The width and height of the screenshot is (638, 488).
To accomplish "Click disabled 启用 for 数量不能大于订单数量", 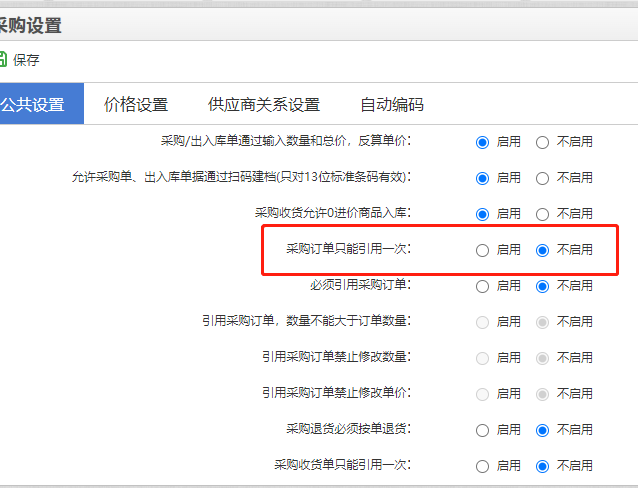I will 483,322.
